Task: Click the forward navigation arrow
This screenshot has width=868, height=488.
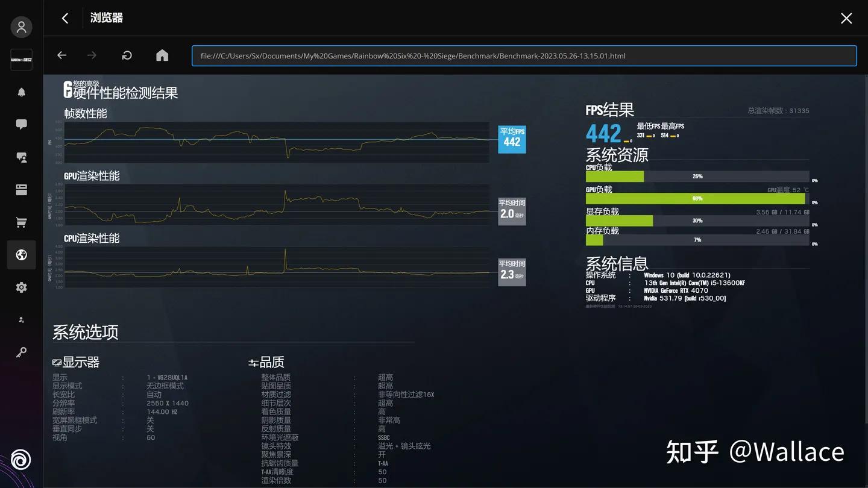Action: [91, 55]
